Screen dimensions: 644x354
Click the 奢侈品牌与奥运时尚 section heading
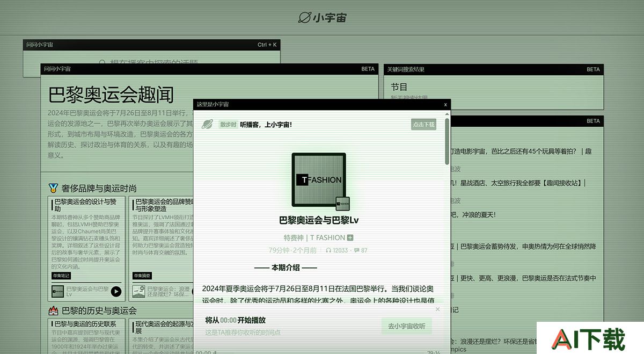(x=99, y=189)
